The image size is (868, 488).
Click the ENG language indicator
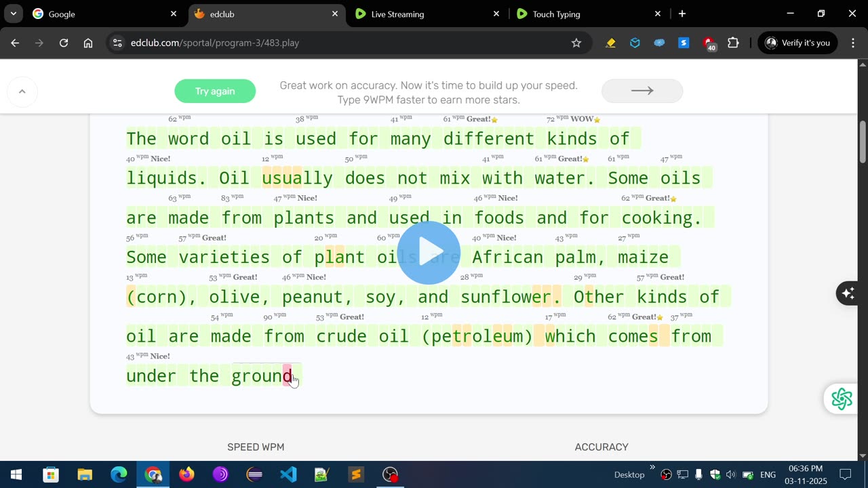[768, 474]
